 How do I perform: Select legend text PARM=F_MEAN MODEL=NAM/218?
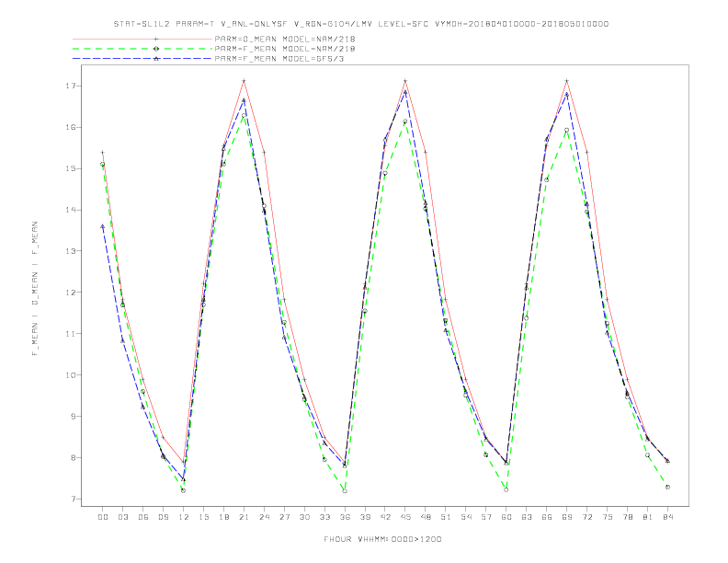click(x=285, y=49)
